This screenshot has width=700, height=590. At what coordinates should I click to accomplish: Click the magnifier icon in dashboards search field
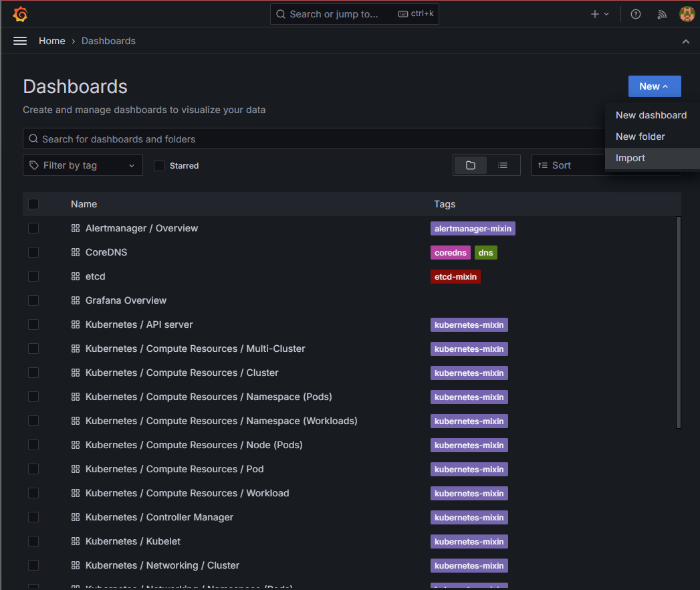point(33,139)
